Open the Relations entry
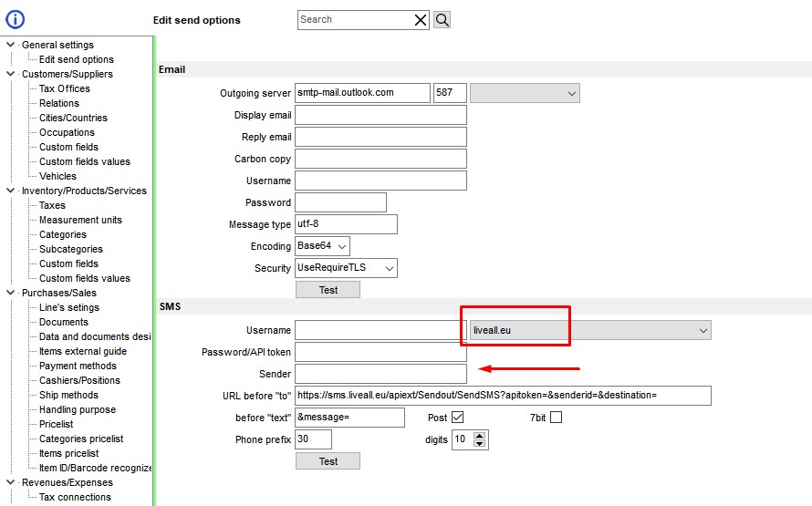The height and width of the screenshot is (506, 812). [59, 103]
